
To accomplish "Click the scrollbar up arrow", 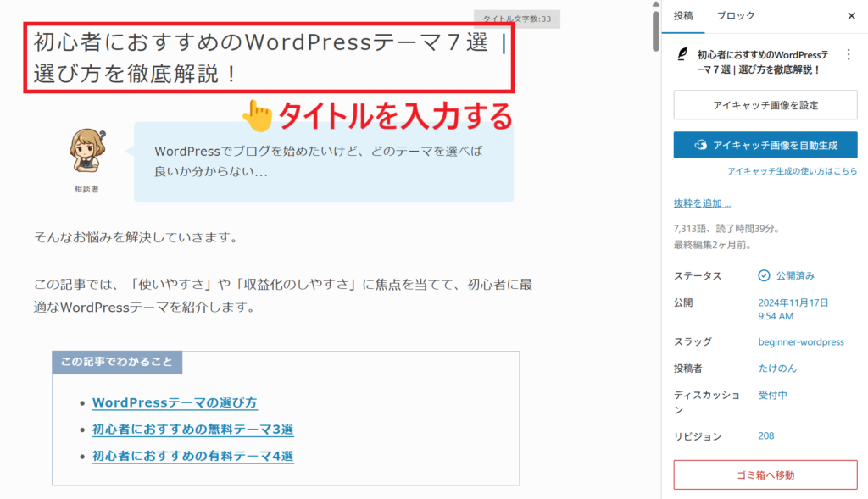I will pos(656,4).
